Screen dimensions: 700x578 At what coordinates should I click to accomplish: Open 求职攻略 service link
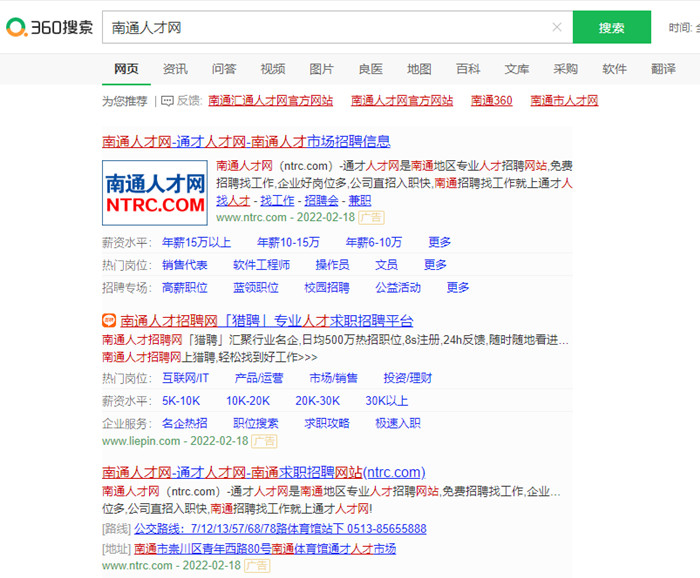pyautogui.click(x=327, y=423)
